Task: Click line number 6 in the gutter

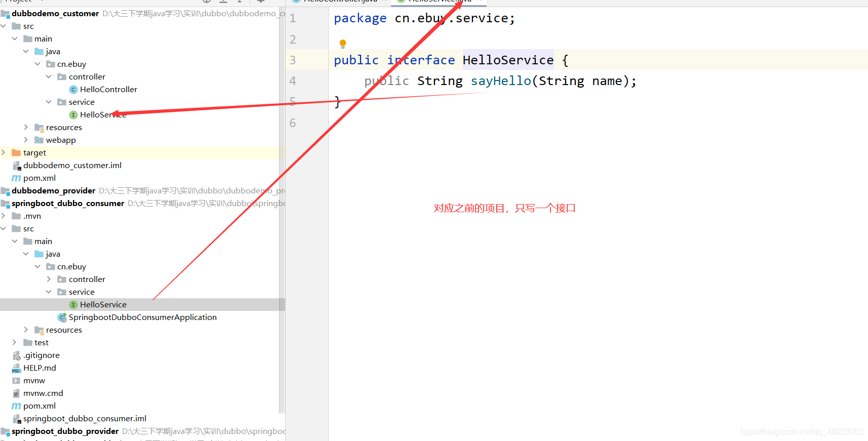Action: click(x=293, y=123)
